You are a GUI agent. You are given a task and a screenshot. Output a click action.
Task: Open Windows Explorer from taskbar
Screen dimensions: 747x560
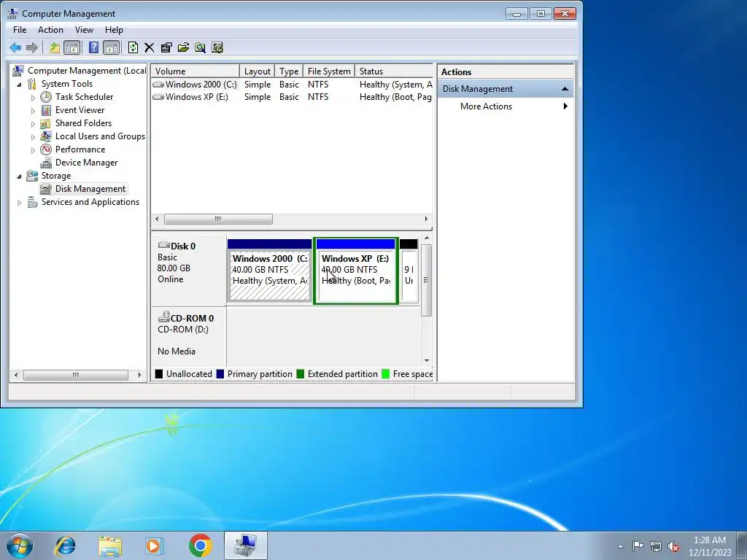point(110,545)
